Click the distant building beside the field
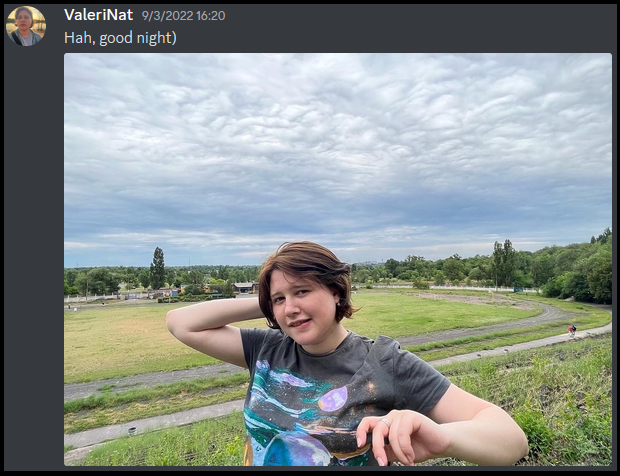The width and height of the screenshot is (620, 476). (x=246, y=287)
